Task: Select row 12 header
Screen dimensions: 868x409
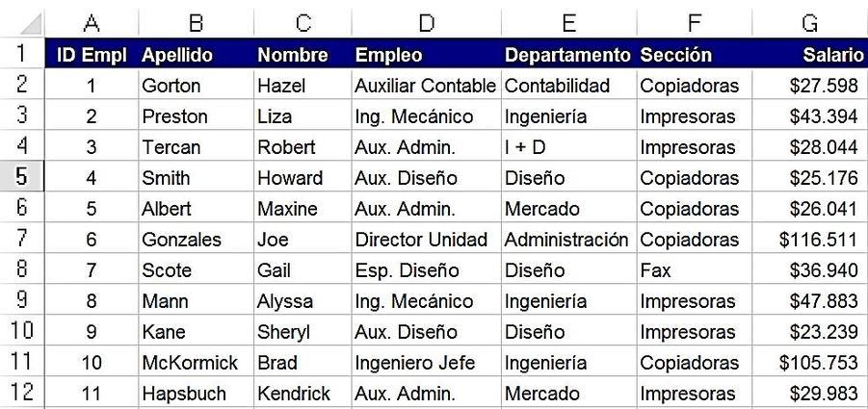Action: point(21,392)
